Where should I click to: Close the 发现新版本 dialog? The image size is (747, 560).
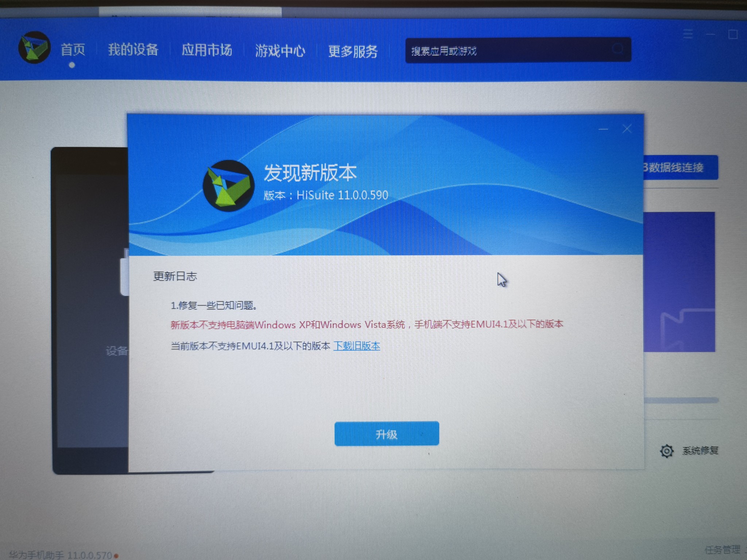coord(627,129)
